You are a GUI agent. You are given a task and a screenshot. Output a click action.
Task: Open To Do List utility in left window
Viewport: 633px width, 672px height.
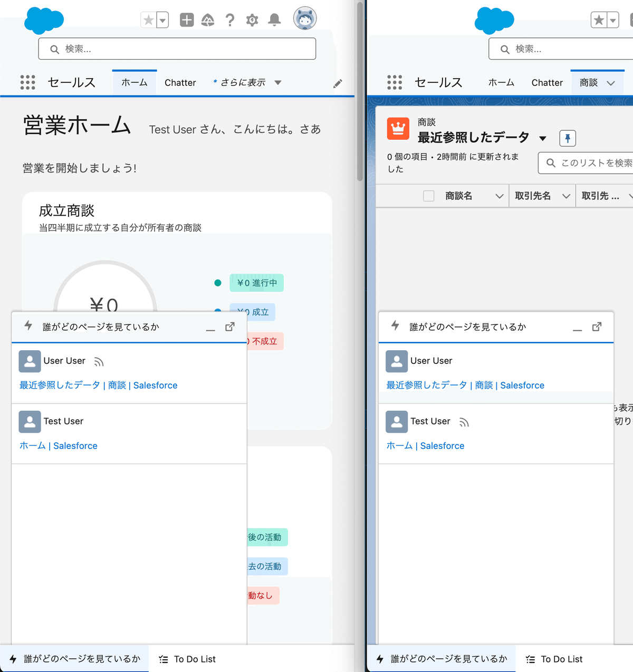188,659
